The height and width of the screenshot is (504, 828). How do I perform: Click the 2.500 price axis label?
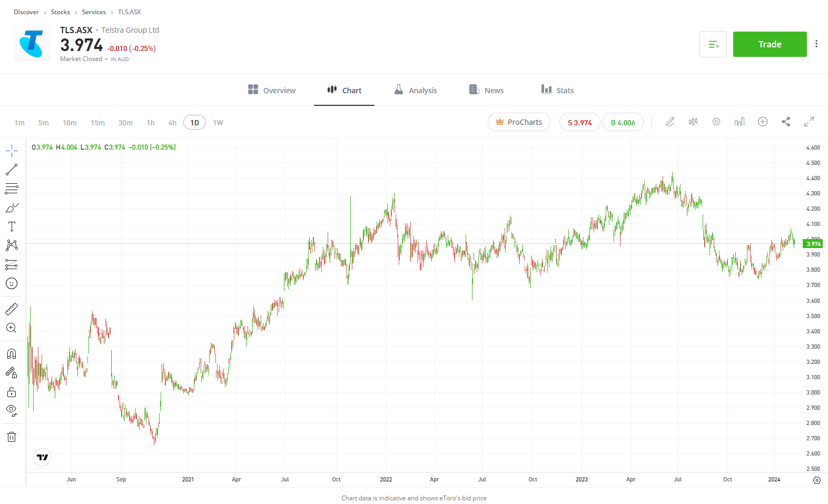tap(813, 469)
